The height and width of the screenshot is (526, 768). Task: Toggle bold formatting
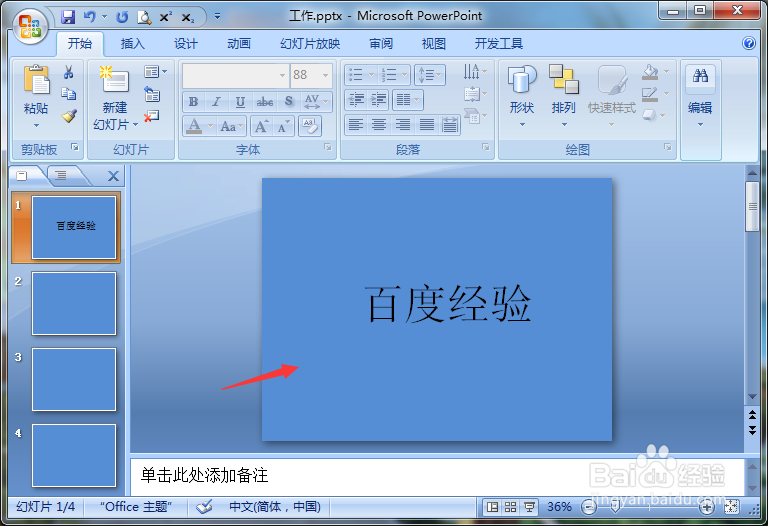(x=193, y=101)
